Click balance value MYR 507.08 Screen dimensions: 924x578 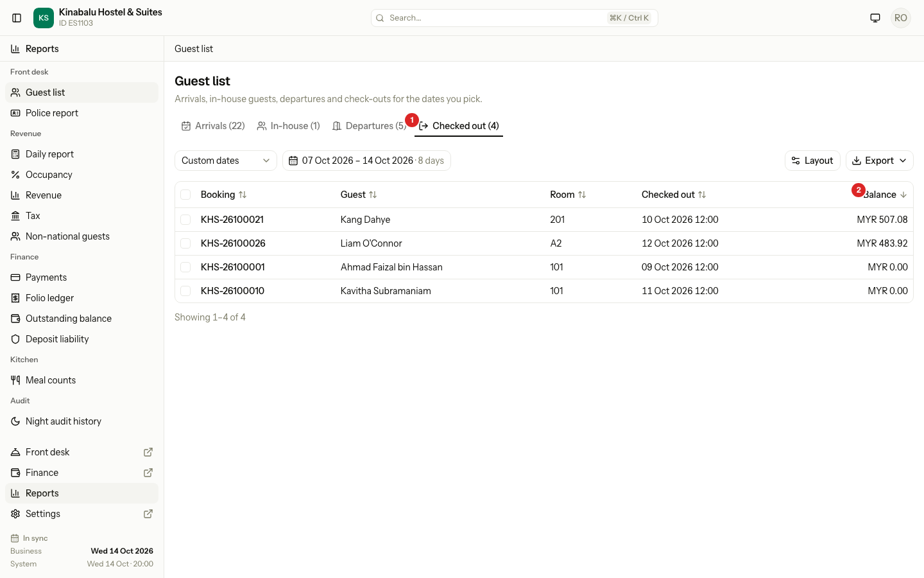click(882, 220)
